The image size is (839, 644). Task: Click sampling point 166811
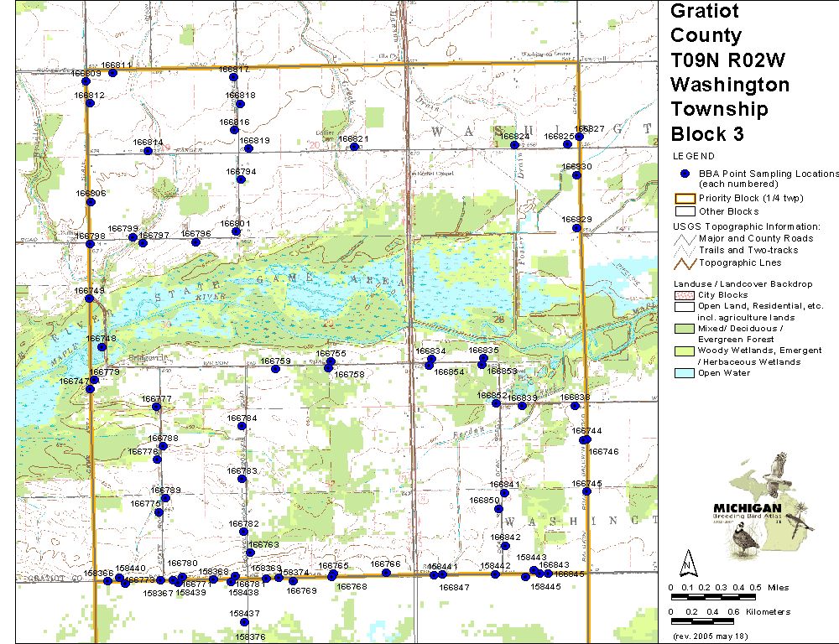(112, 73)
